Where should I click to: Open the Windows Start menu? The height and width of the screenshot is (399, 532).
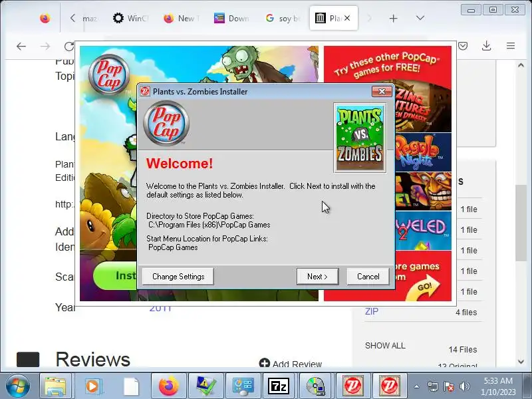coord(17,386)
